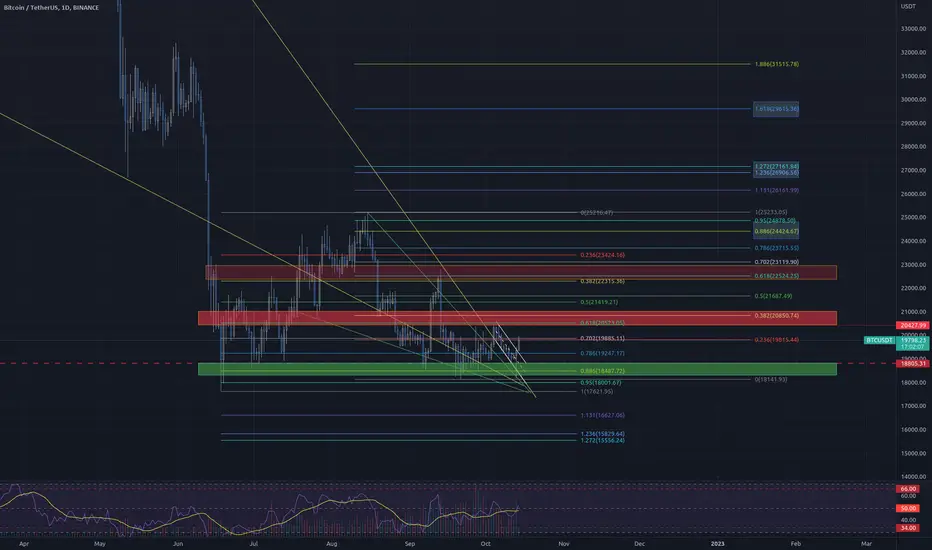Click the 1.272(27161.84) Fibonacci label
The width and height of the screenshot is (932, 550).
click(776, 166)
